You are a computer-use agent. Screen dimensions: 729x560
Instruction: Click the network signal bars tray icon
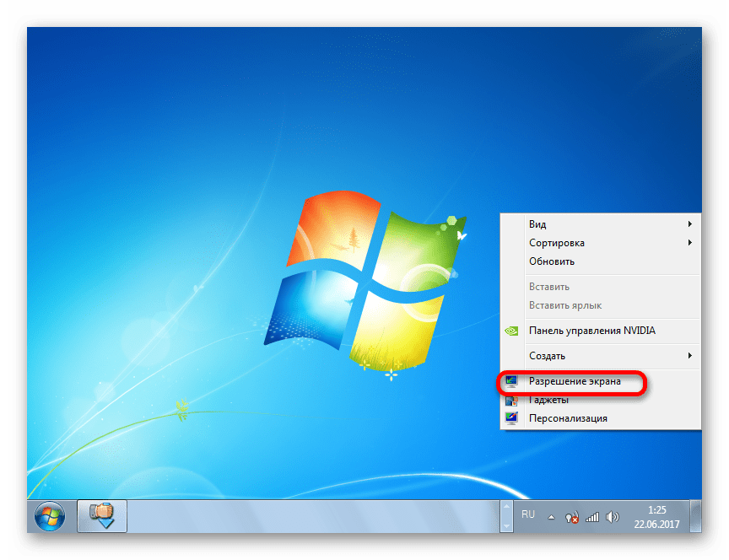pyautogui.click(x=592, y=517)
